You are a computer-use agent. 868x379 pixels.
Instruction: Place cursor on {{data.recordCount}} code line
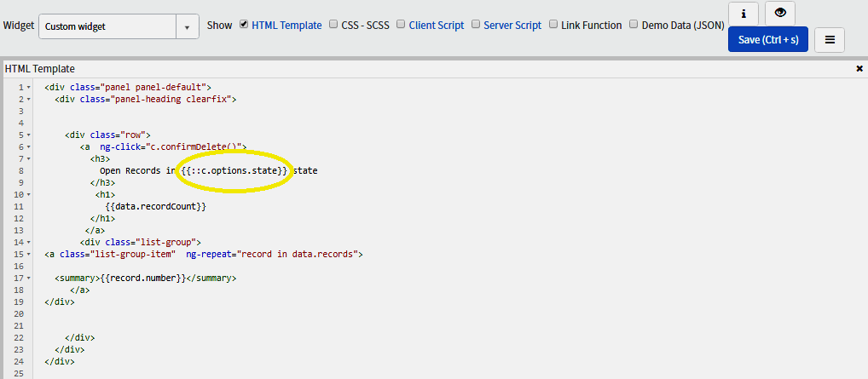click(x=156, y=206)
